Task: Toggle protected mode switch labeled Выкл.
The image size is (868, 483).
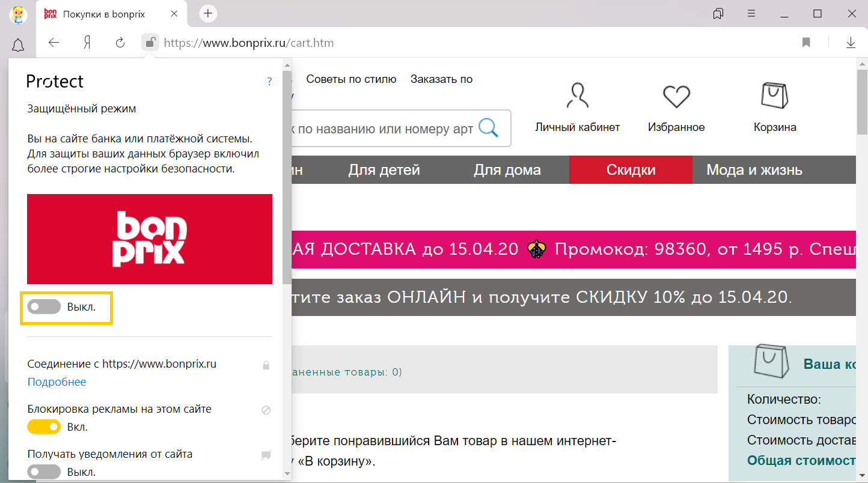Action: coord(44,307)
